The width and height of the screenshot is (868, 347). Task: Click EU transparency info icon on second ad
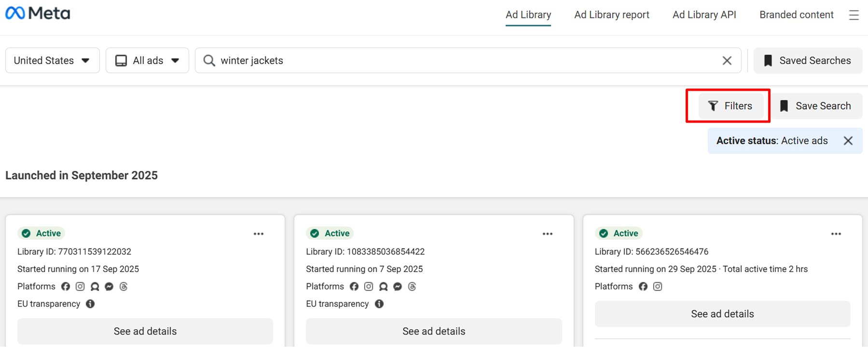click(x=379, y=304)
